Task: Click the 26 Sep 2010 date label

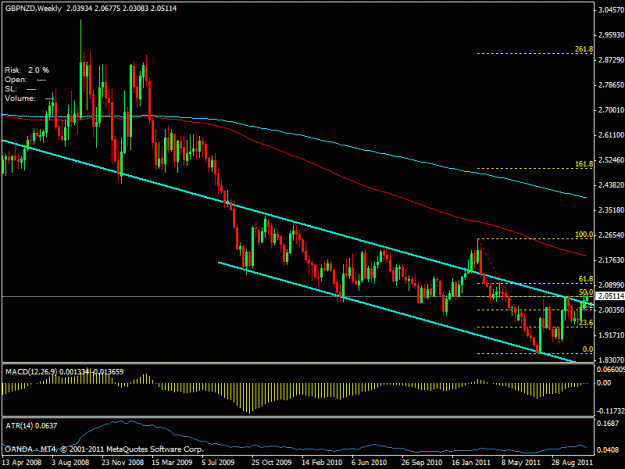Action: click(422, 463)
